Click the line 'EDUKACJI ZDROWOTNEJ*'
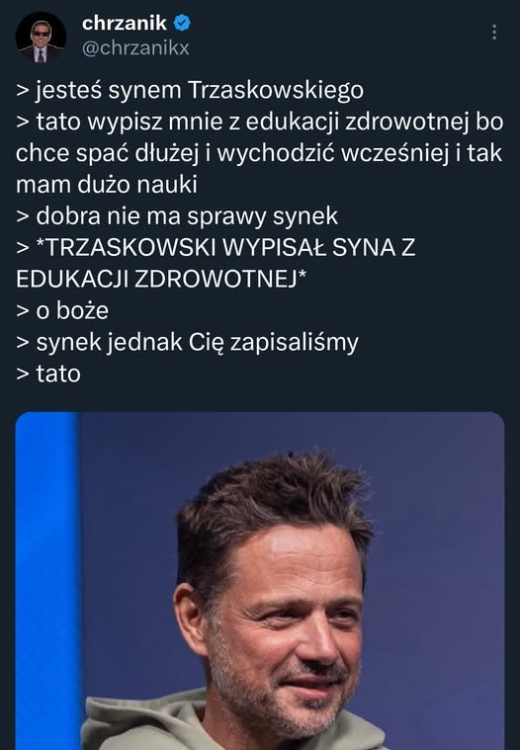520x750 pixels. (x=160, y=279)
